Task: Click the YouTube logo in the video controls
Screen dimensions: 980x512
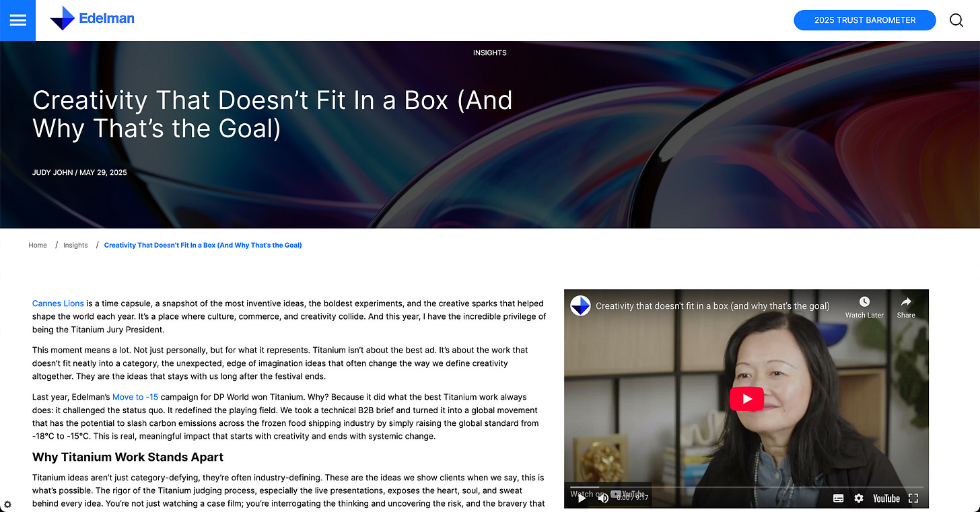Action: (886, 499)
